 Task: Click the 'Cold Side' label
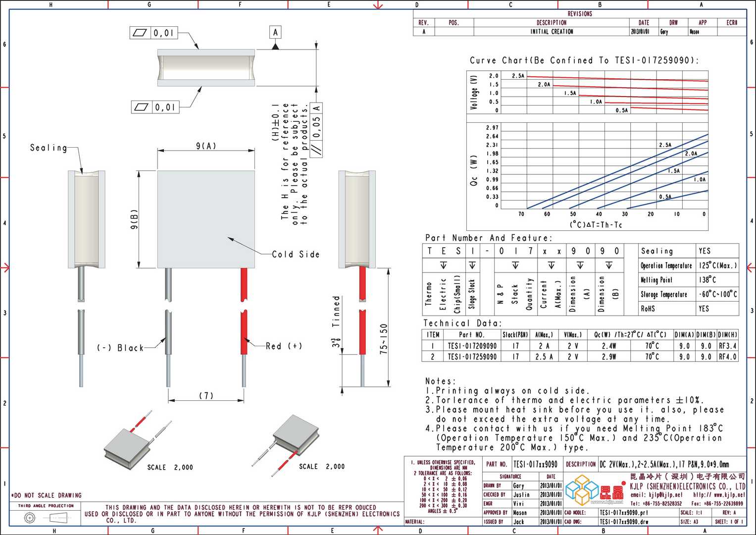(296, 254)
